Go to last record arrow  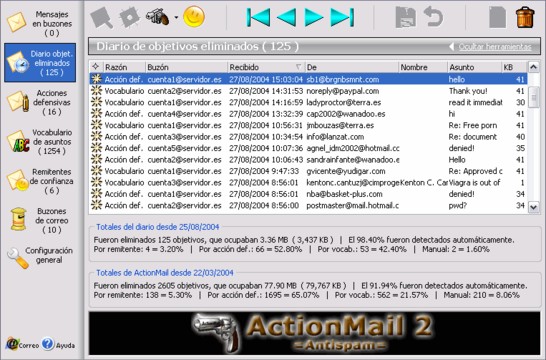pos(342,17)
